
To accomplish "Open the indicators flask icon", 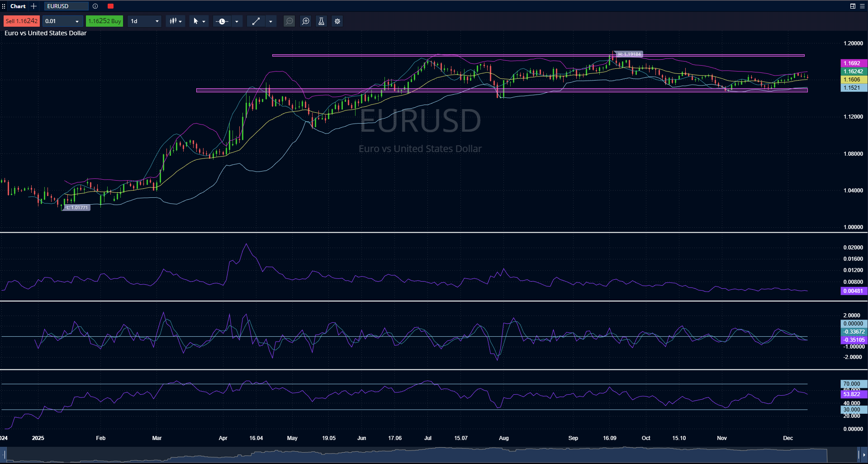I will tap(321, 21).
